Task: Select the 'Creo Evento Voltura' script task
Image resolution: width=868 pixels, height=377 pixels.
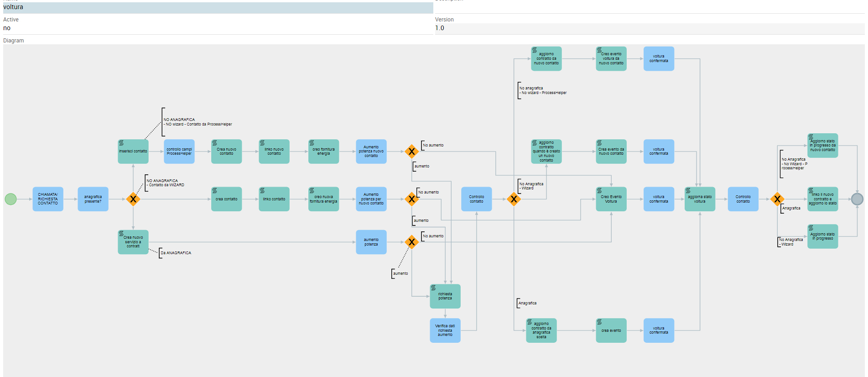Action: tap(611, 199)
